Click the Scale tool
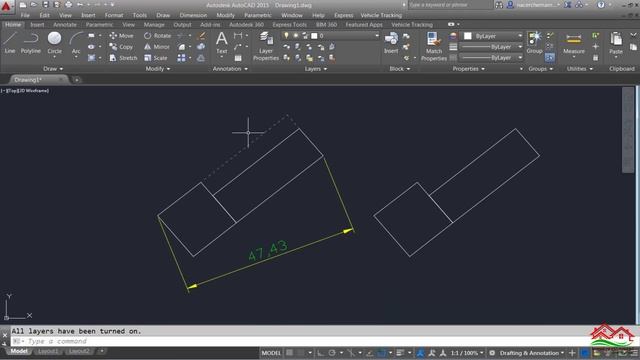640x360 pixels. [x=156, y=58]
